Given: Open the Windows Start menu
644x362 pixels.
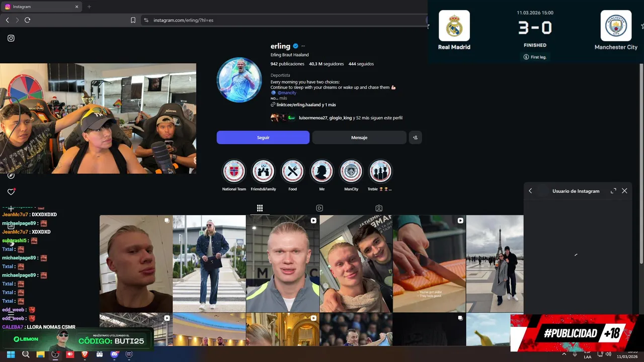Looking at the screenshot, I should 11,354.
